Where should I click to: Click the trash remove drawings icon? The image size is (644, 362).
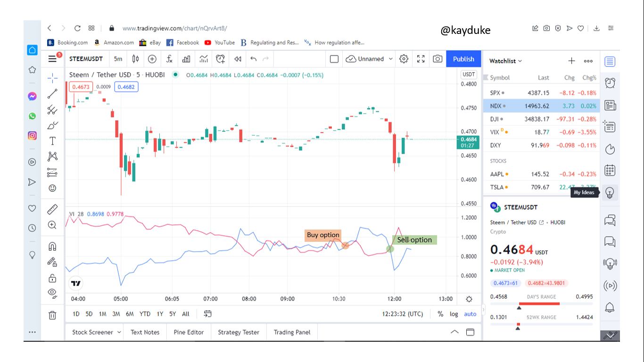(x=52, y=315)
